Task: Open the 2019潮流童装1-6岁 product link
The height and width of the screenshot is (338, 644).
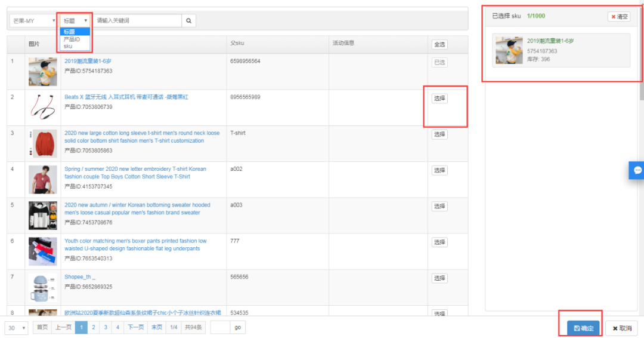Action: tap(88, 61)
